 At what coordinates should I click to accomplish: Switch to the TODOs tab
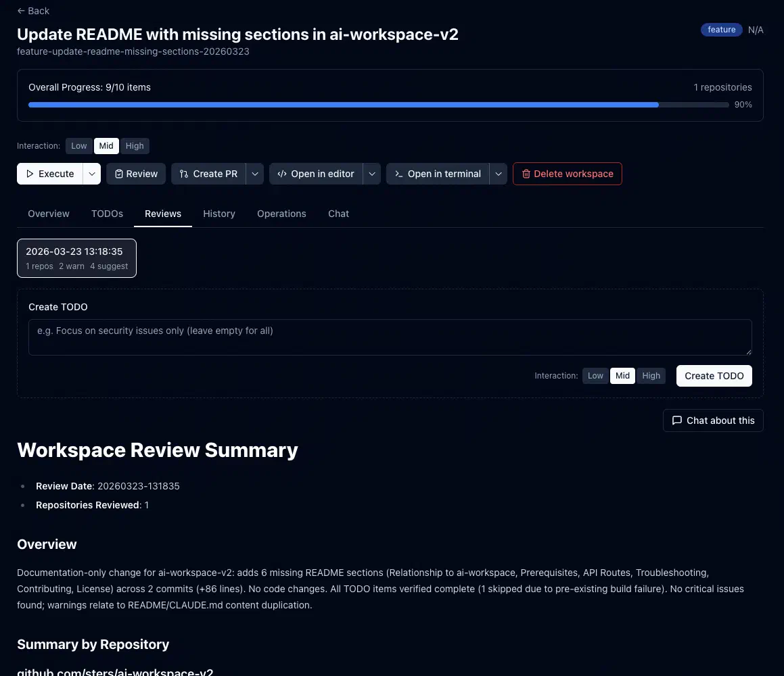click(x=107, y=214)
